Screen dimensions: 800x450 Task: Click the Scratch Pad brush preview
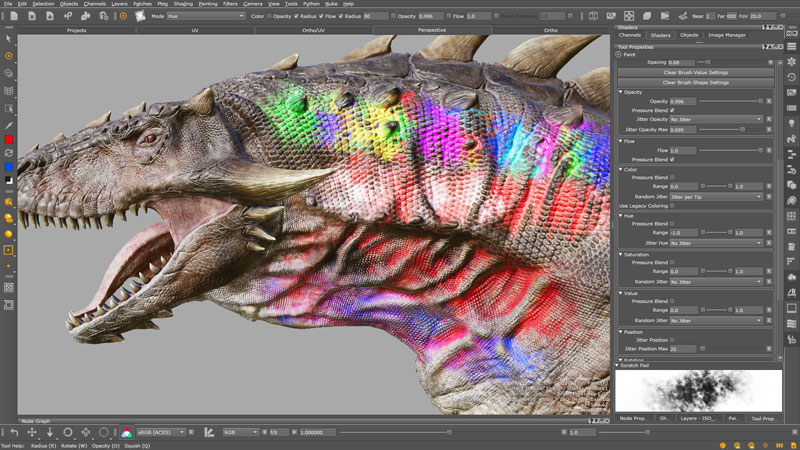pyautogui.click(x=698, y=390)
